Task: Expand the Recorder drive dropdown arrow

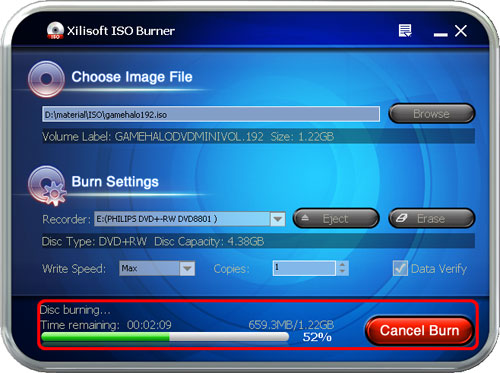Action: tap(278, 219)
